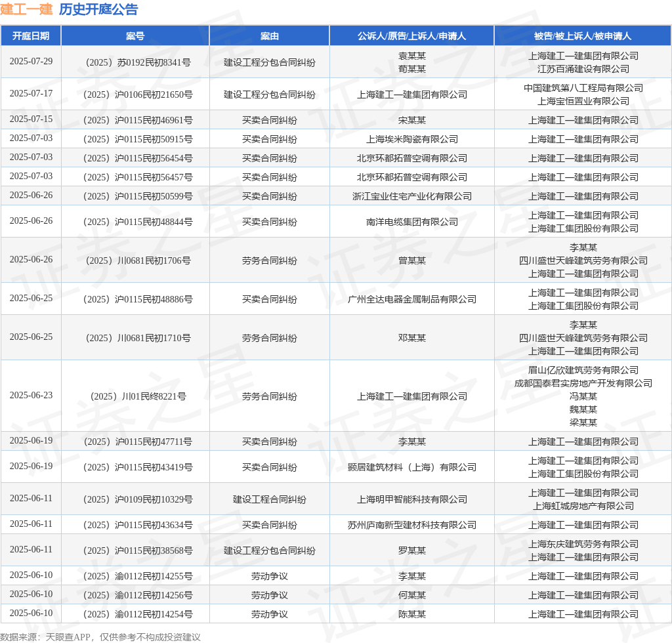Click the 2025-06-23 hearing date
672x643 pixels.
[31, 395]
